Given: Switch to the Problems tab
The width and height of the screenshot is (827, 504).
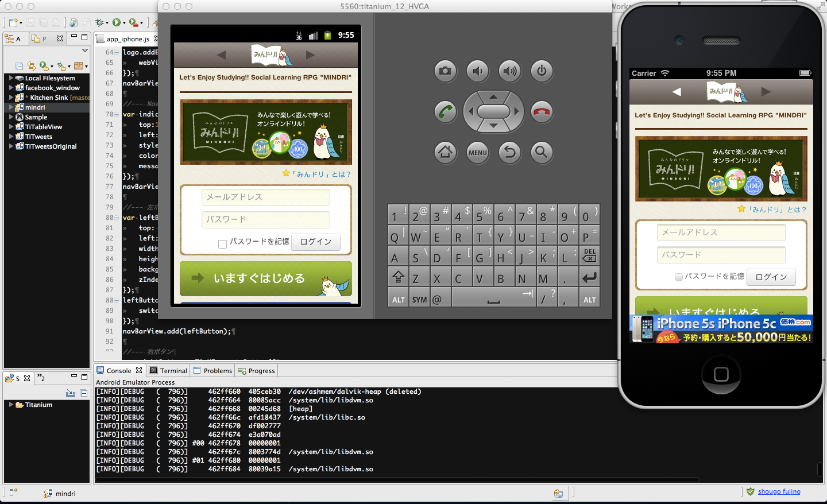Looking at the screenshot, I should pos(212,371).
